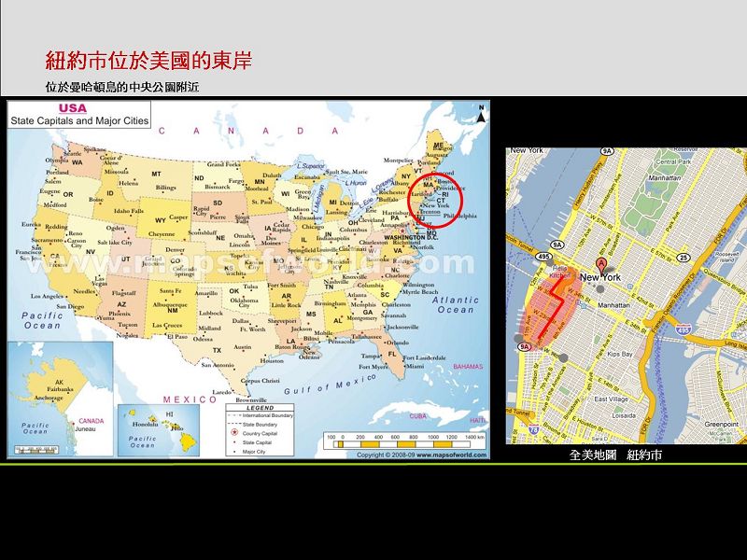The image size is (747, 560).
Task: Click the "Atlantic Ocean" label
Action: (455, 305)
